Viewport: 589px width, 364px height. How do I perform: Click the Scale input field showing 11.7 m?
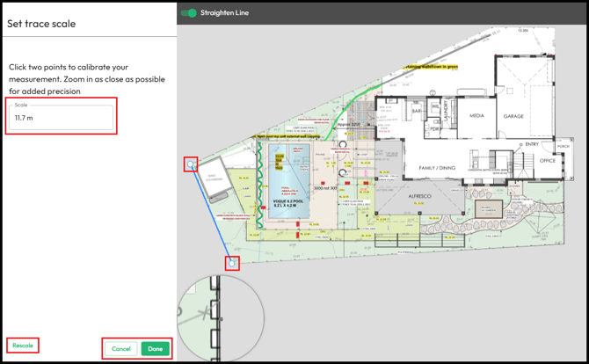pos(62,117)
